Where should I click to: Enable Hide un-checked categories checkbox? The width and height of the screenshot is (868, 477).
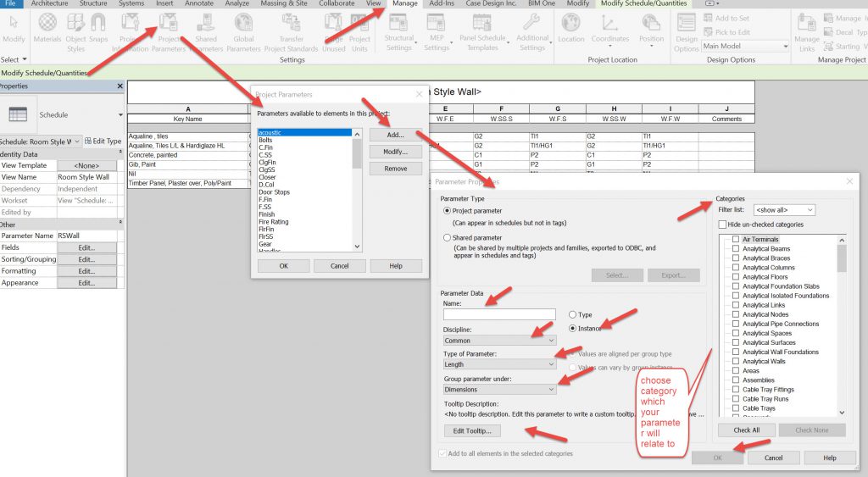click(x=722, y=225)
